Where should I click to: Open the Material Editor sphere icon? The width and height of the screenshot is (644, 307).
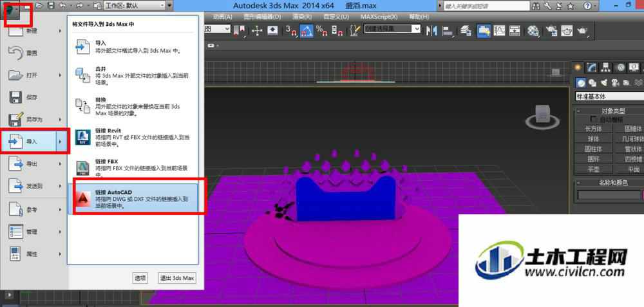[533, 31]
